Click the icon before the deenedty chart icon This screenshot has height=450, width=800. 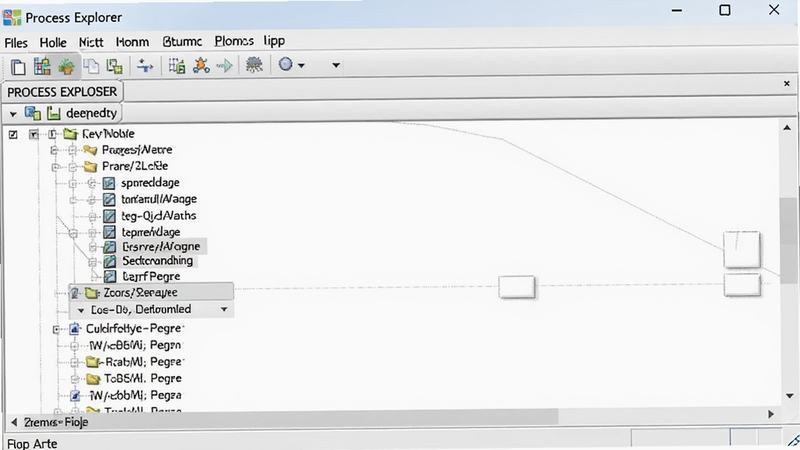tap(33, 113)
